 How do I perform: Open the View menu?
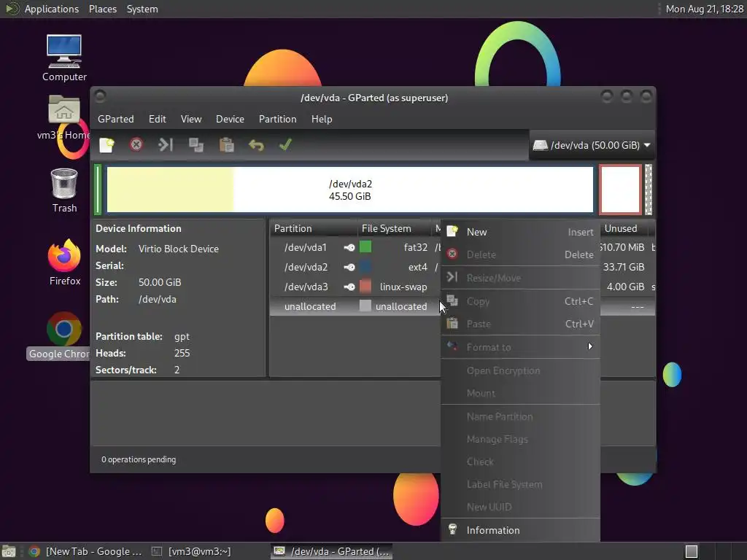[191, 119]
